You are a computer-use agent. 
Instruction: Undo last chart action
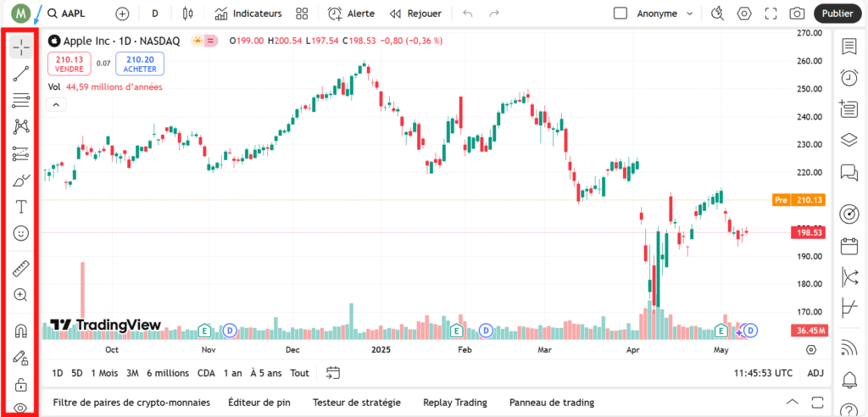[x=468, y=14]
